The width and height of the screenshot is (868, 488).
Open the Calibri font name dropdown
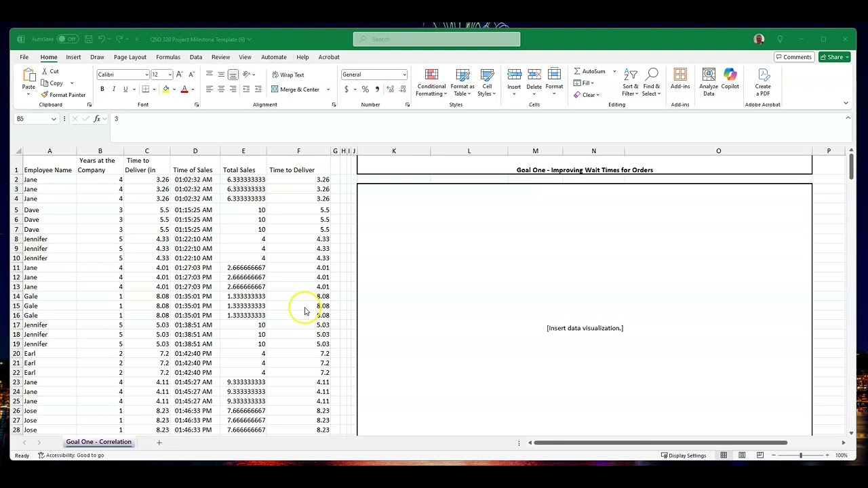(146, 75)
